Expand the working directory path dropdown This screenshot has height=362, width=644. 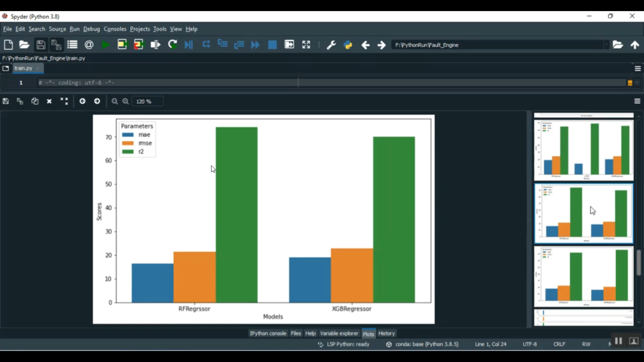point(606,45)
